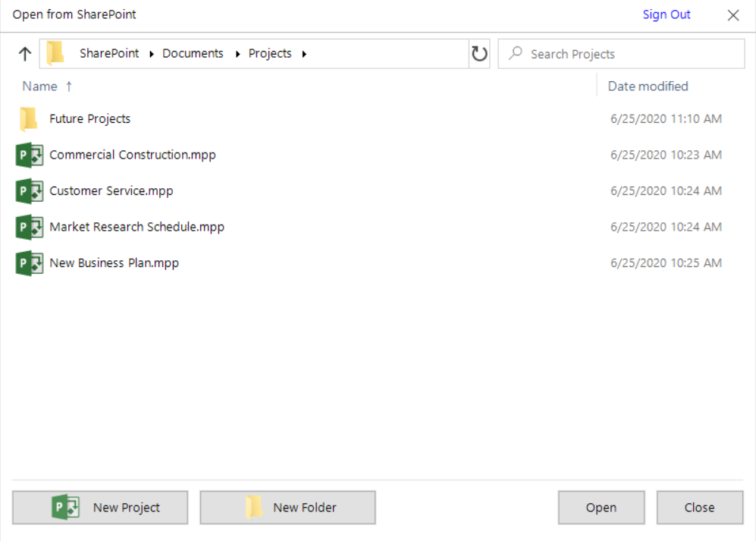Click the date 6/25/2020 10:25 AM
756x541 pixels.
click(x=666, y=263)
